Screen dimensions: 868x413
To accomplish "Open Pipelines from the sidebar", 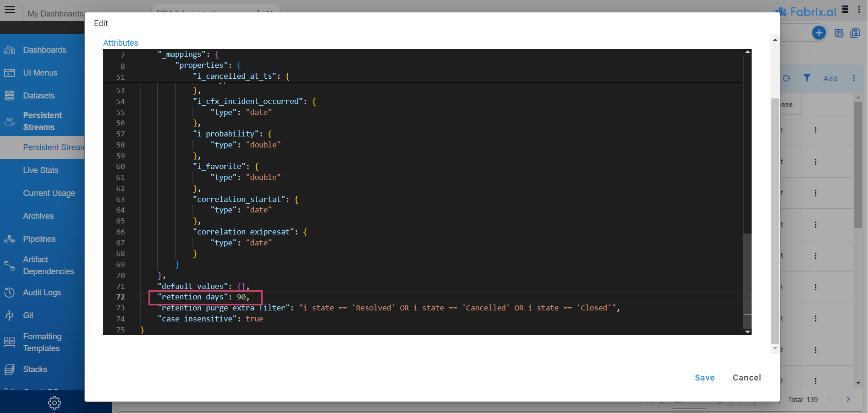I will click(39, 239).
